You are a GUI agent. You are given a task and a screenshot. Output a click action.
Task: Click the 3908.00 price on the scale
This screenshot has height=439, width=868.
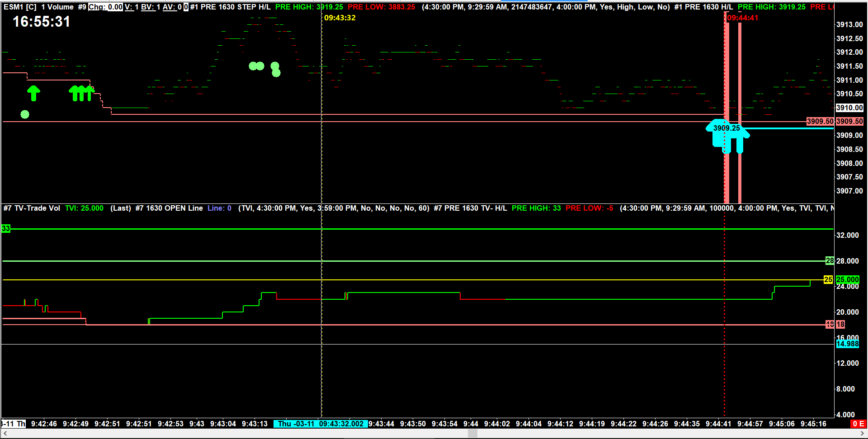[x=849, y=163]
